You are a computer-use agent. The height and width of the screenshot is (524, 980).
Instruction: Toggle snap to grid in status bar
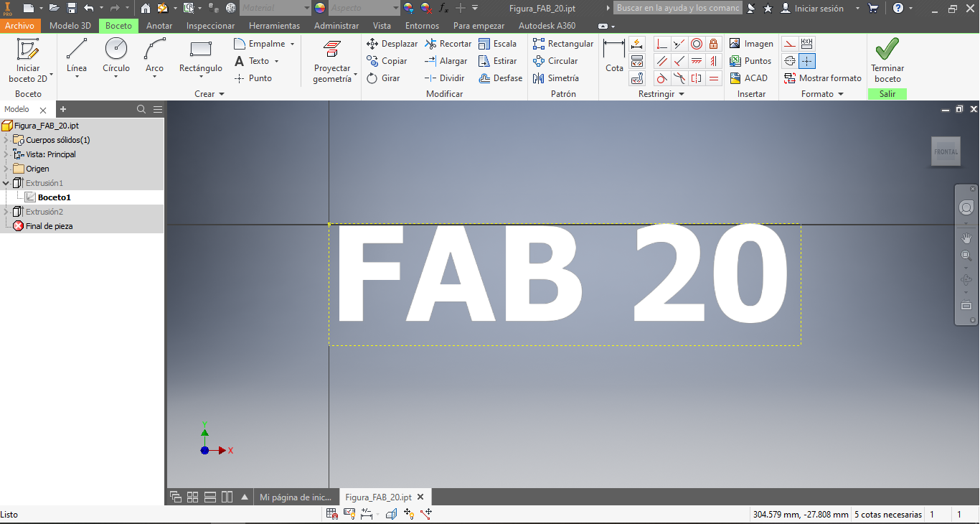tap(332, 514)
